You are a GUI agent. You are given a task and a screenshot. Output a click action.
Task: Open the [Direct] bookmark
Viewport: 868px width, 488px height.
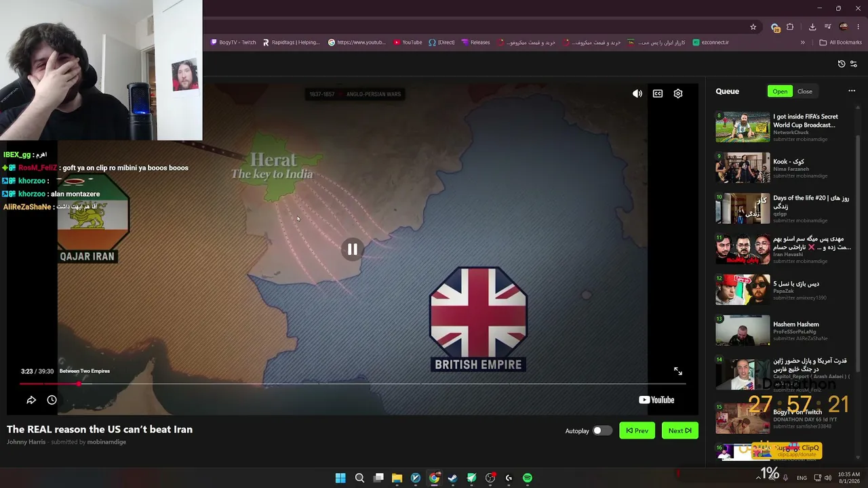(x=441, y=42)
